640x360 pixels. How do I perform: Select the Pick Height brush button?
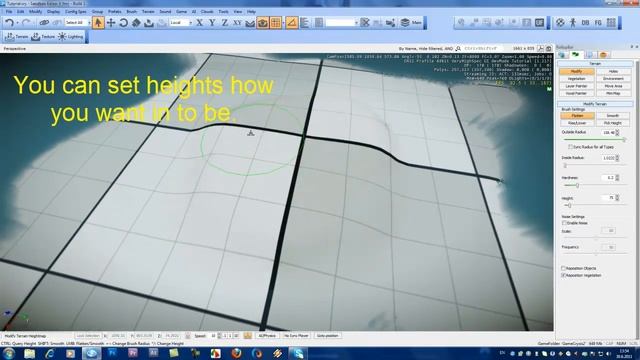613,123
